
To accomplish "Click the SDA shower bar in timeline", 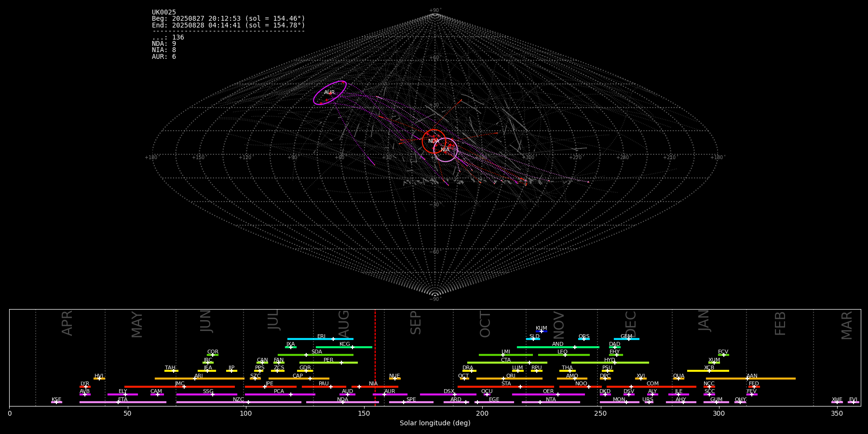I will pos(315,355).
